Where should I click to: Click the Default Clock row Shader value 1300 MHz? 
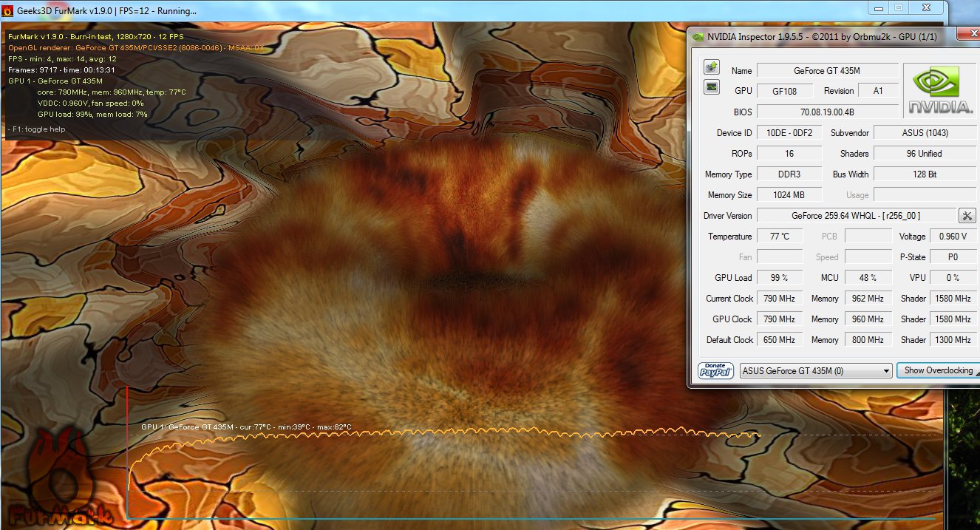pos(953,340)
